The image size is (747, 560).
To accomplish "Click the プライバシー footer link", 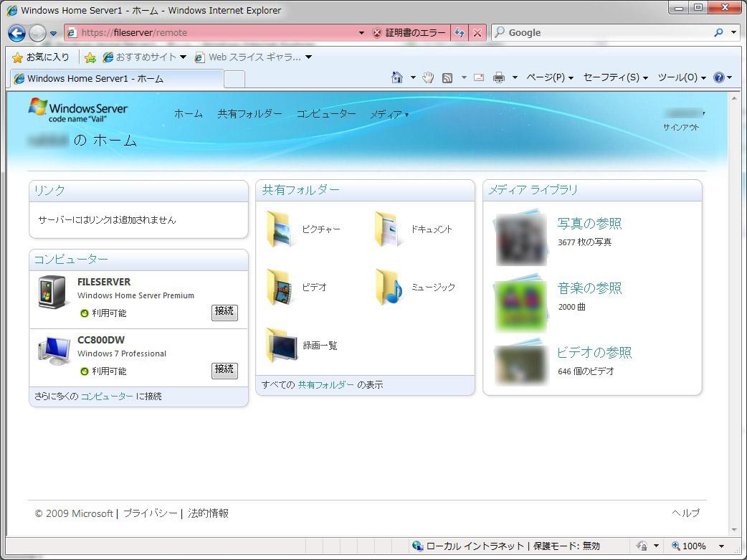I will [x=150, y=513].
